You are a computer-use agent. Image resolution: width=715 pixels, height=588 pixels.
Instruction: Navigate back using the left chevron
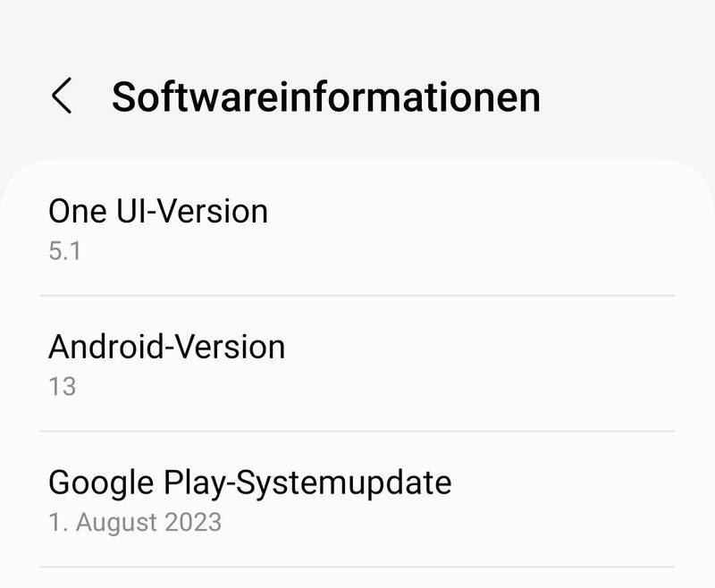pyautogui.click(x=63, y=96)
